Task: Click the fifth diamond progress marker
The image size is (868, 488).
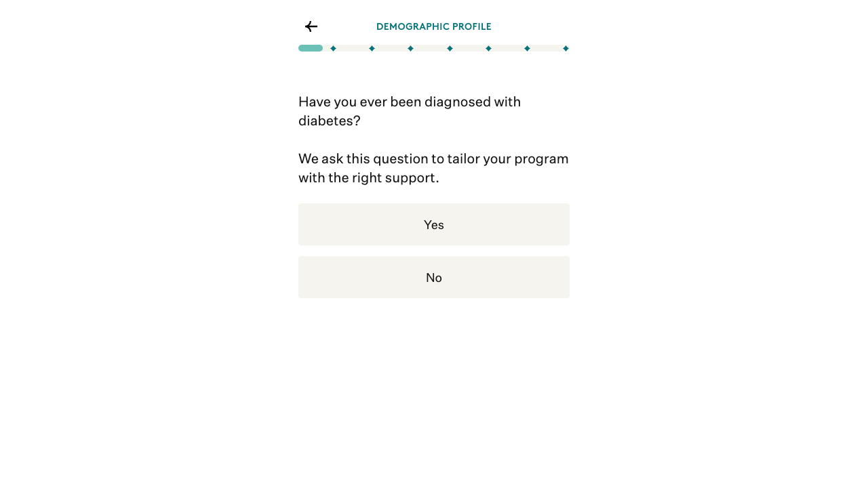Action: click(488, 48)
